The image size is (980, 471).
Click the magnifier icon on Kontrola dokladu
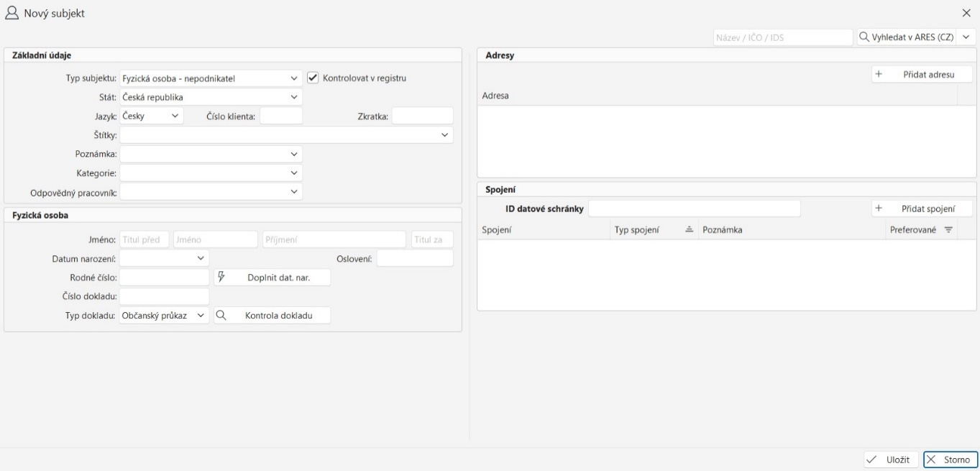click(222, 315)
